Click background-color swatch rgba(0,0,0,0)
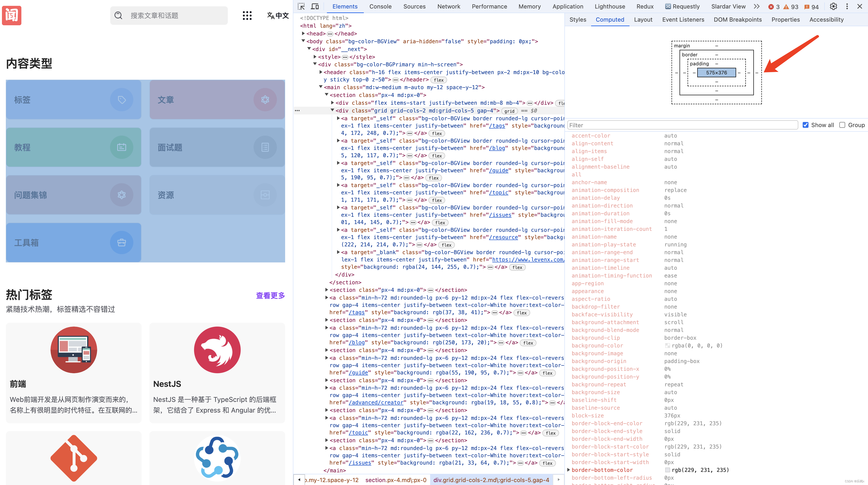The width and height of the screenshot is (868, 485). coord(667,346)
